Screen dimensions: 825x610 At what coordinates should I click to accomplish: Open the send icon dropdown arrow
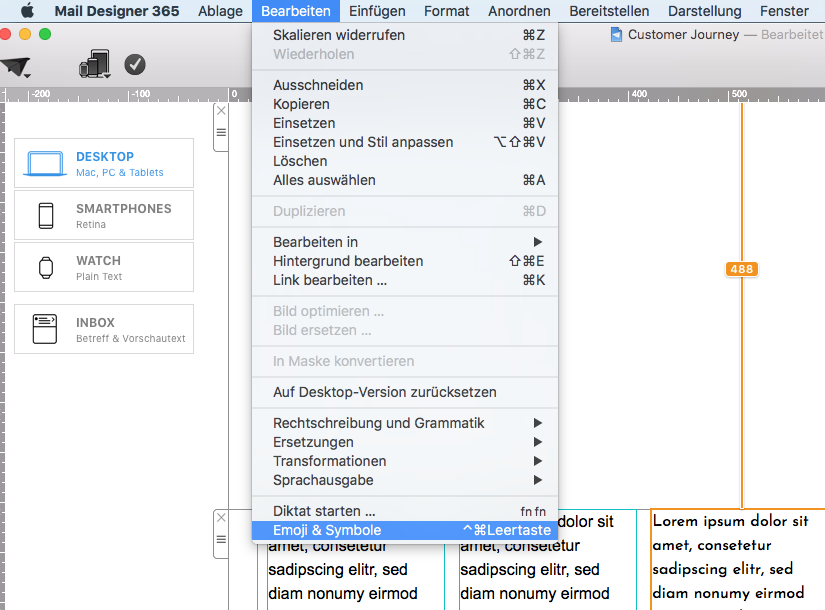[x=27, y=76]
